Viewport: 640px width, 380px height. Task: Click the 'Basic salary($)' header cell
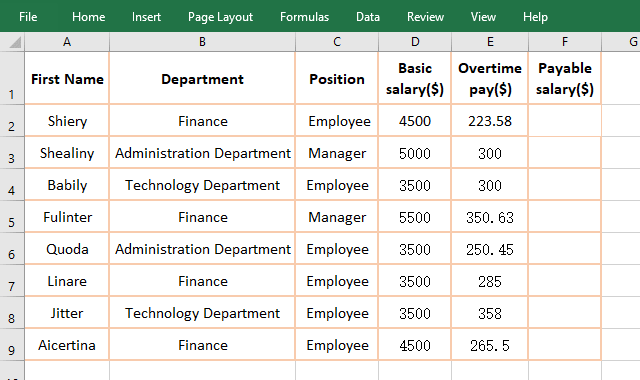(x=415, y=78)
